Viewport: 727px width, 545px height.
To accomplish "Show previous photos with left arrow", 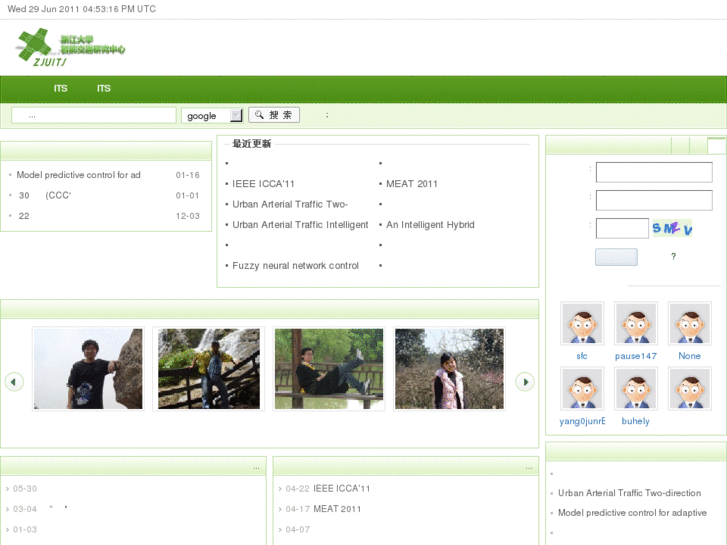I will (14, 382).
